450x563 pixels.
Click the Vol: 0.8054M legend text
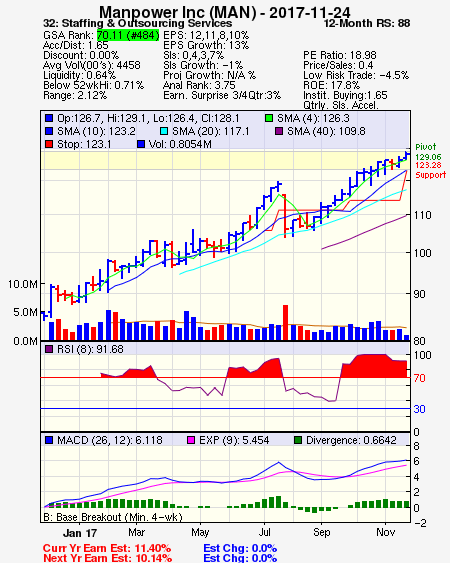click(x=180, y=144)
